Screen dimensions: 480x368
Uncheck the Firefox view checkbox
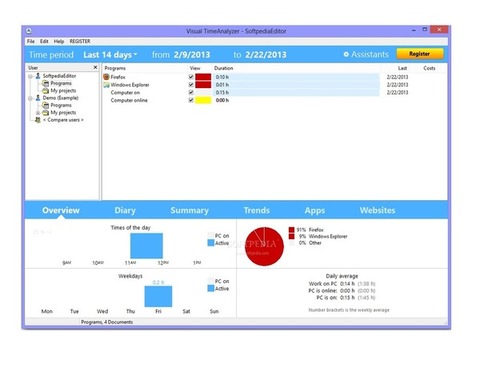(191, 77)
